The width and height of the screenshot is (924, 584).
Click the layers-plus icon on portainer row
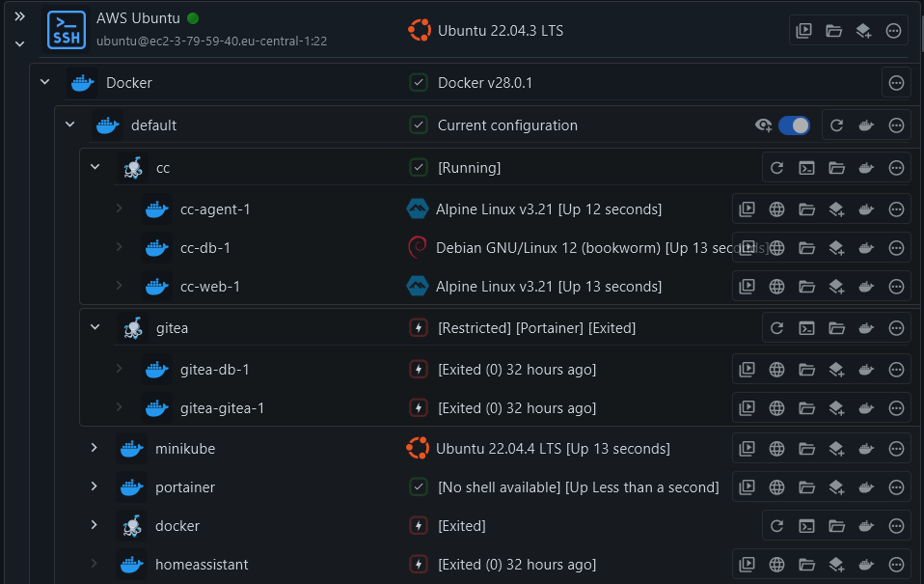(x=837, y=487)
